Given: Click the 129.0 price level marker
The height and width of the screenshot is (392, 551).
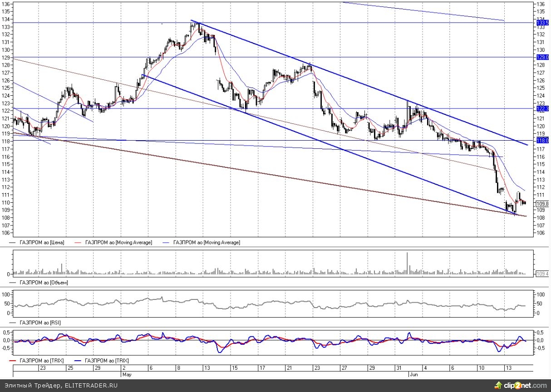Looking at the screenshot, I should pos(542,57).
